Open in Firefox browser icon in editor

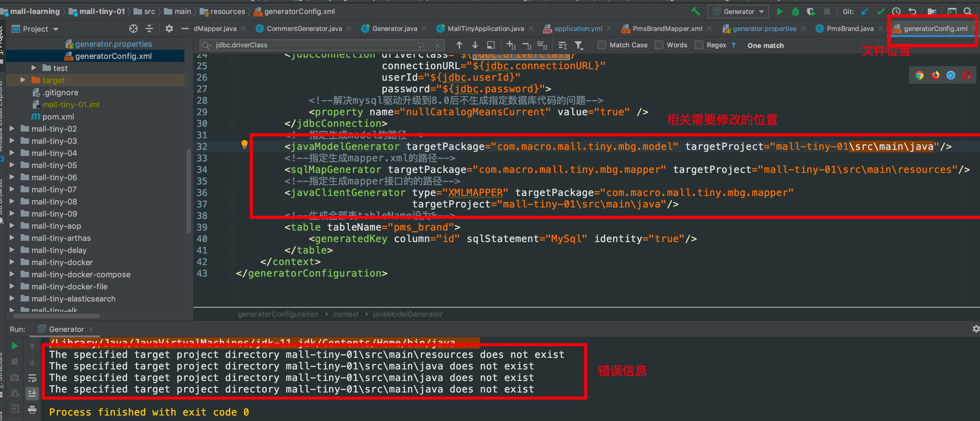click(x=935, y=75)
